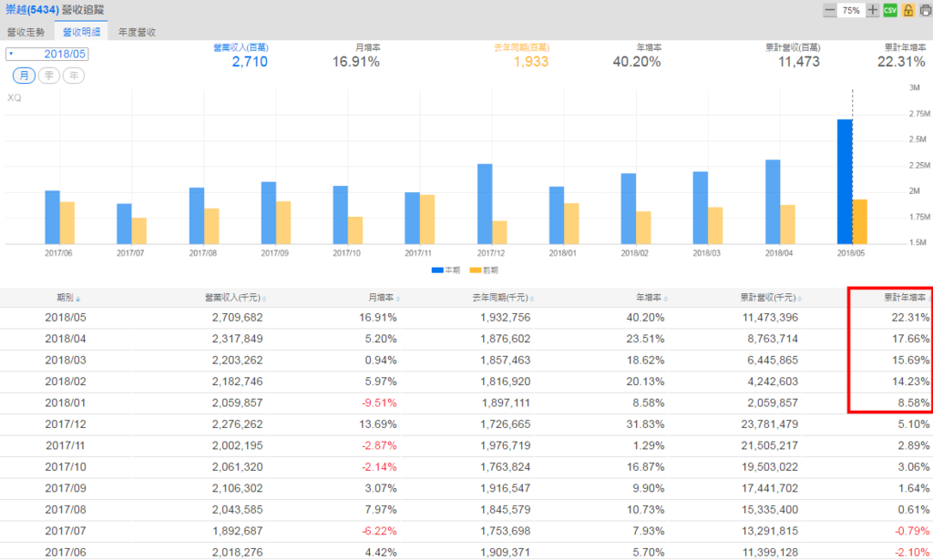Sort by the 累計營收(千元) column sort arrow
The height and width of the screenshot is (560, 933).
tap(799, 299)
